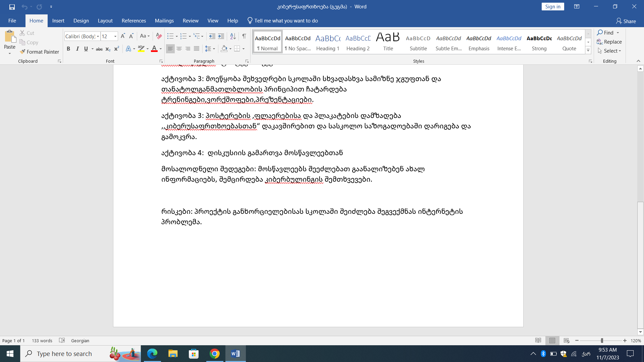
Task: Click the Sign in button
Action: click(553, 7)
